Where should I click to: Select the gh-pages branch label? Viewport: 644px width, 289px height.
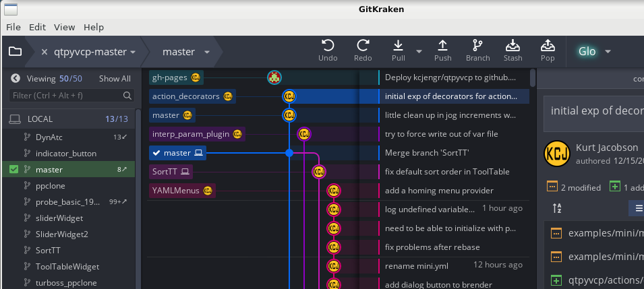click(176, 77)
